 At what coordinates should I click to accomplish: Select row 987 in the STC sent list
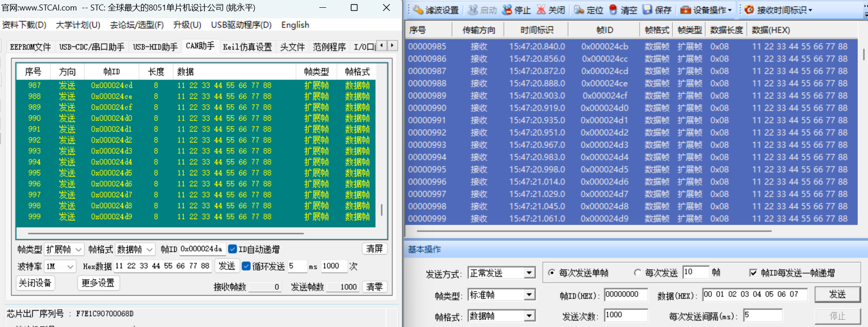196,85
